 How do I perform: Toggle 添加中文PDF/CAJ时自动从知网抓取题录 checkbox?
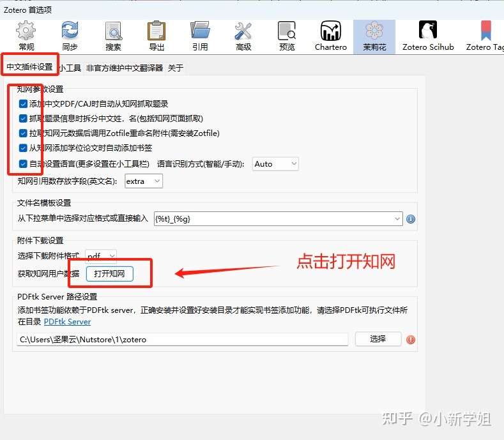(23, 104)
